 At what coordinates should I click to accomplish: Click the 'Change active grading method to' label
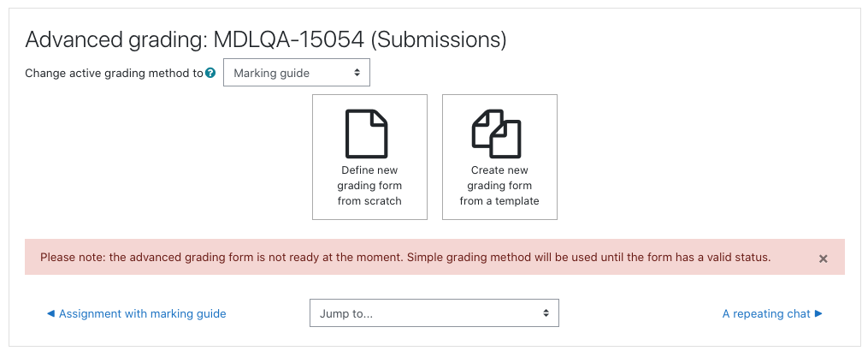coord(114,73)
